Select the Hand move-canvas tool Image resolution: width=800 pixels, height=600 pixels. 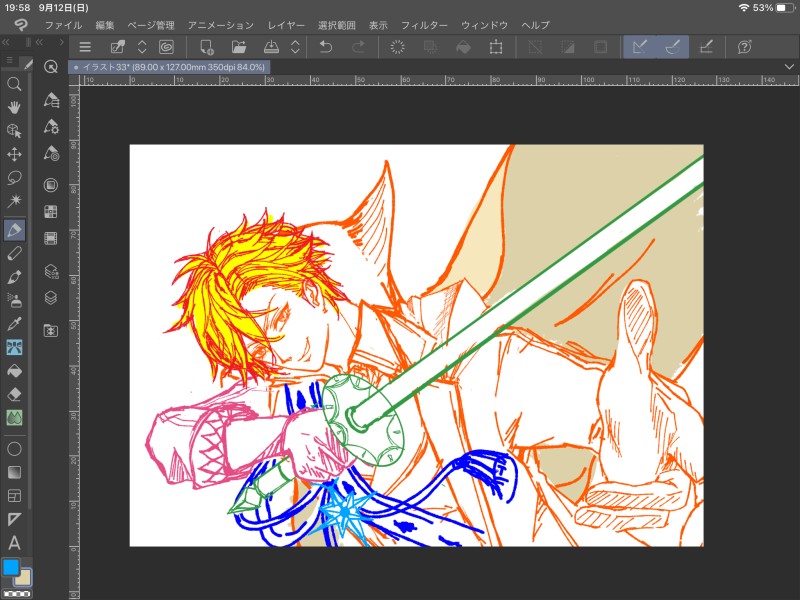pos(14,107)
